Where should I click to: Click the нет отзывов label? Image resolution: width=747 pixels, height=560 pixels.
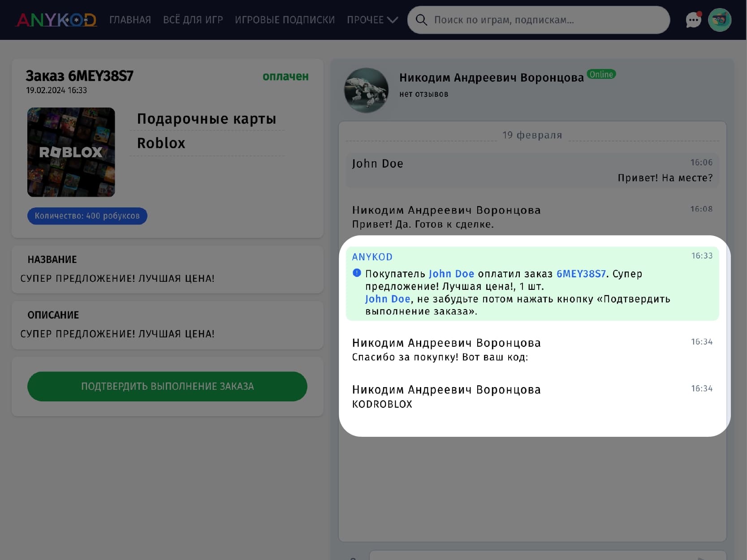[x=423, y=94]
